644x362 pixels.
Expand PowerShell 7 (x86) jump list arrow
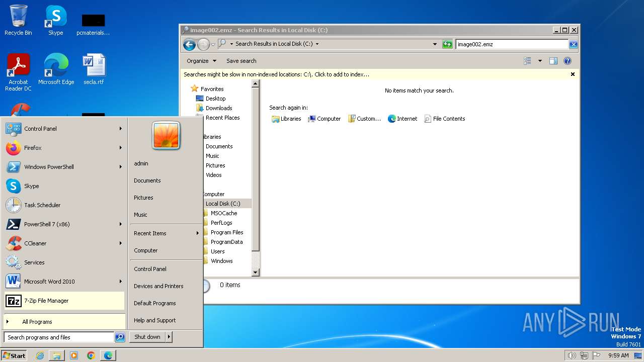pos(121,224)
